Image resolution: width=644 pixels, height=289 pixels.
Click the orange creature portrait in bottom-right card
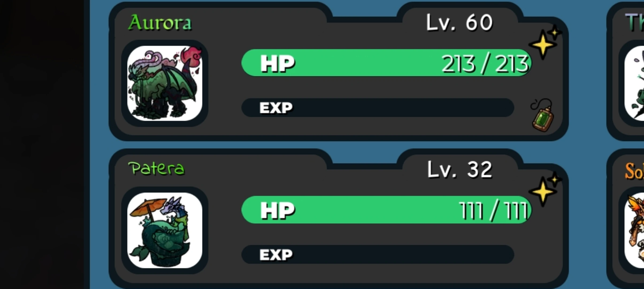(634, 230)
